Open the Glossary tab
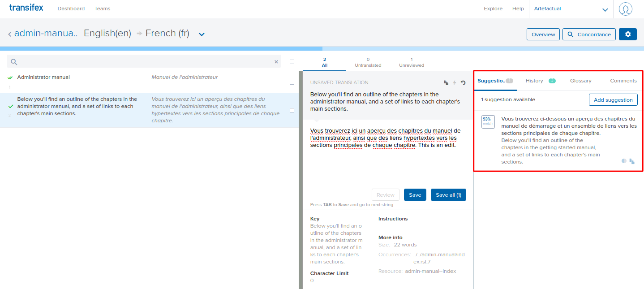The width and height of the screenshot is (644, 289). point(580,81)
